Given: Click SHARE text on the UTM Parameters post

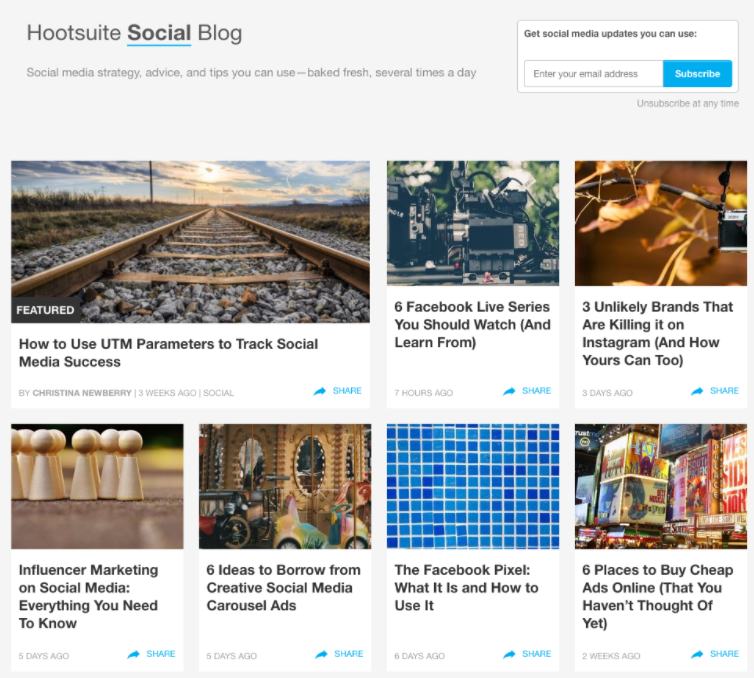Looking at the screenshot, I should coord(347,390).
